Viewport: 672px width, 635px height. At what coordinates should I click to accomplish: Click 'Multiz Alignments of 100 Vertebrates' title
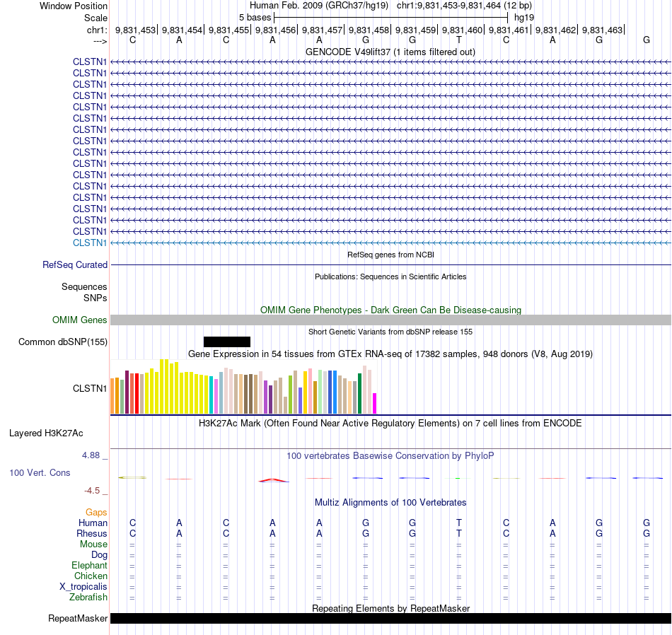tap(390, 503)
